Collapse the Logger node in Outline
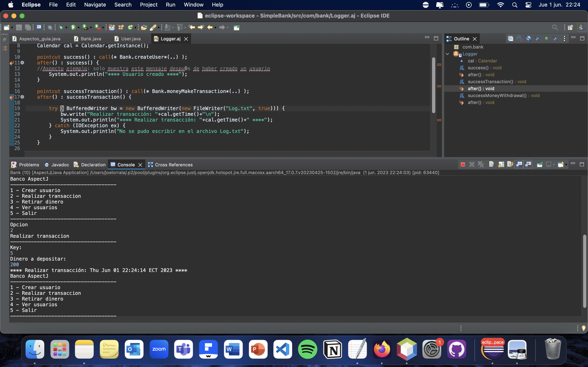Image resolution: width=588 pixels, height=367 pixels. coord(447,54)
